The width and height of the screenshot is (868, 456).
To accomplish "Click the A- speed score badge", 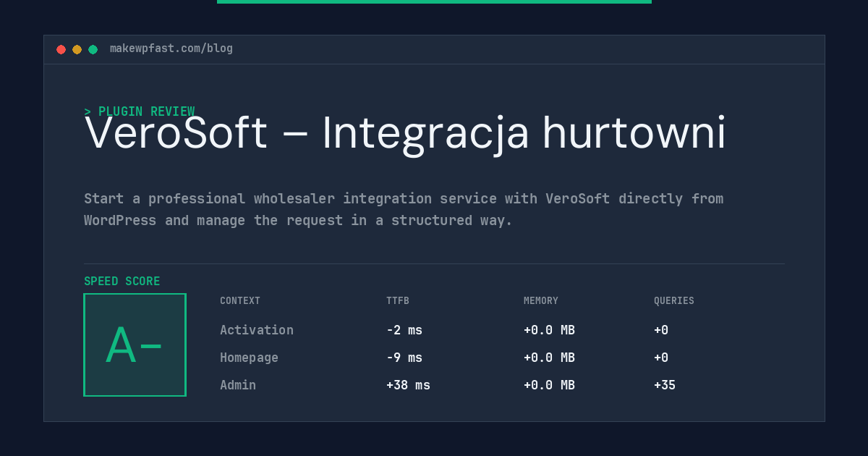I will point(135,345).
